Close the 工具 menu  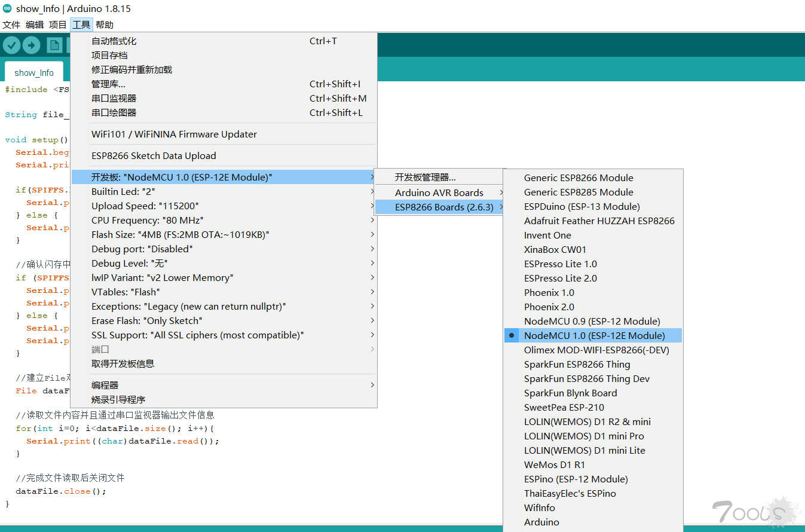tap(81, 25)
